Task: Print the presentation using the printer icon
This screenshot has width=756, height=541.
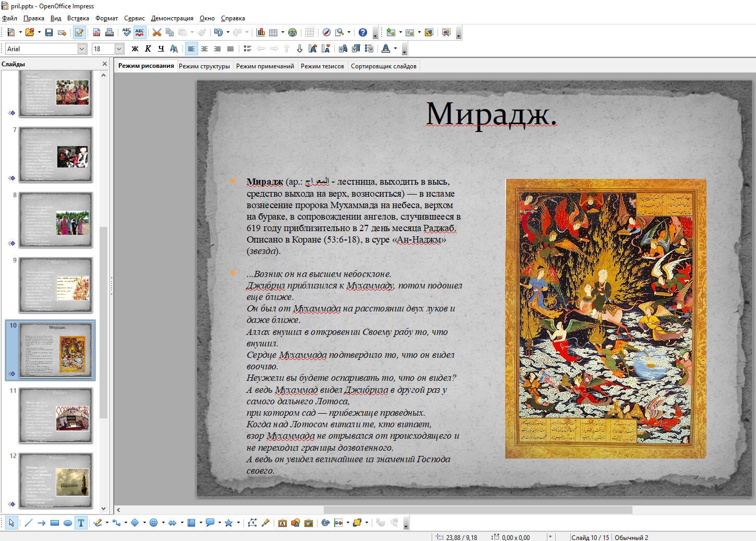Action: [109, 32]
